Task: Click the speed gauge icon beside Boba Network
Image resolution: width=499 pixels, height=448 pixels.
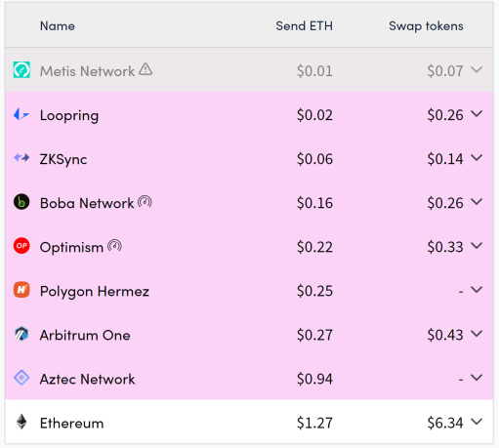Action: (145, 202)
